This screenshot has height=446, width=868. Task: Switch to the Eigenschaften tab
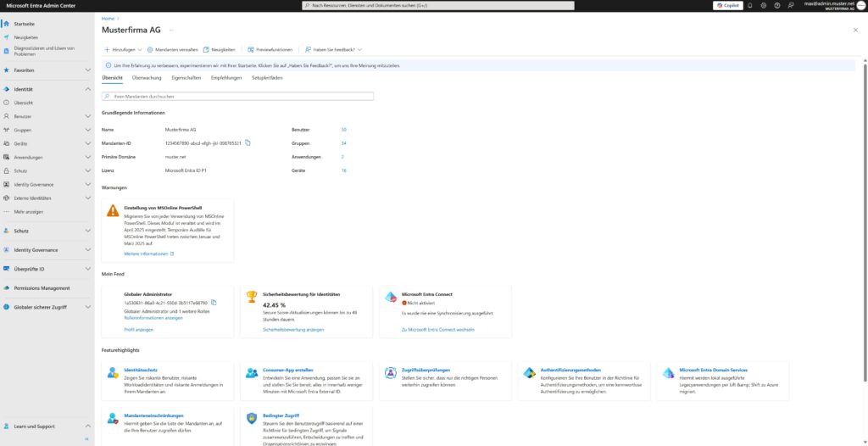pyautogui.click(x=186, y=78)
